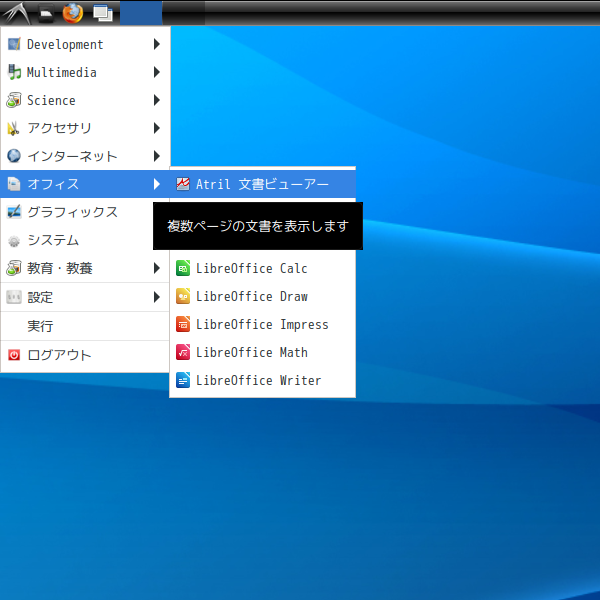Click the iconify-all-windows panel icon
This screenshot has height=600, width=600.
tap(103, 13)
